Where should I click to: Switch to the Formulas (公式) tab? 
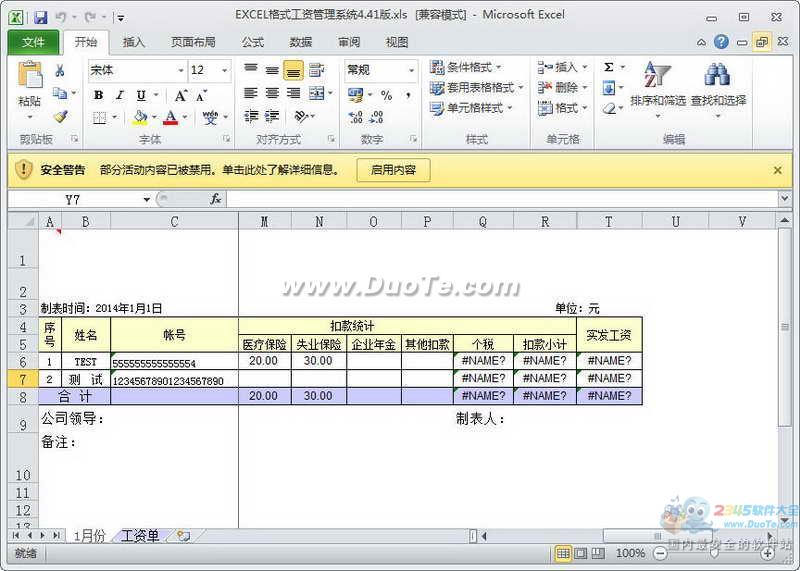[x=253, y=42]
